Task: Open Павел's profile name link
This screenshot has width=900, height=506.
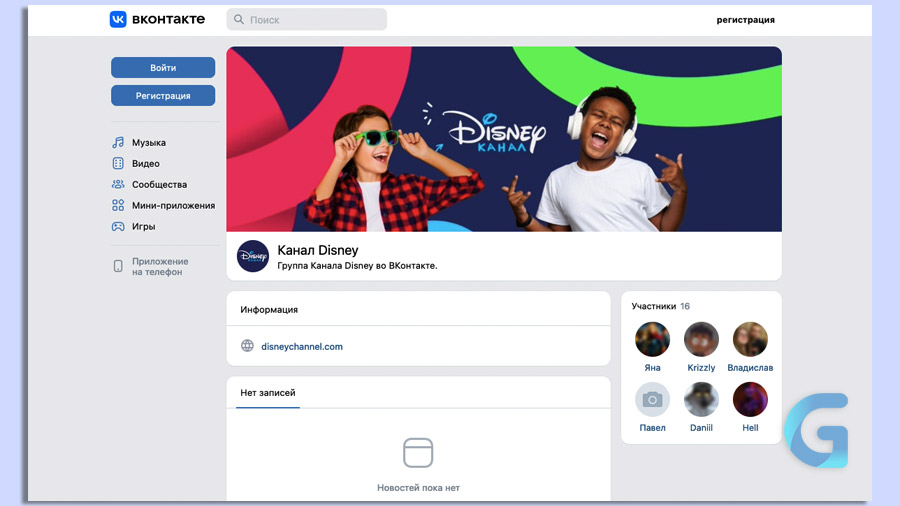Action: [x=652, y=428]
